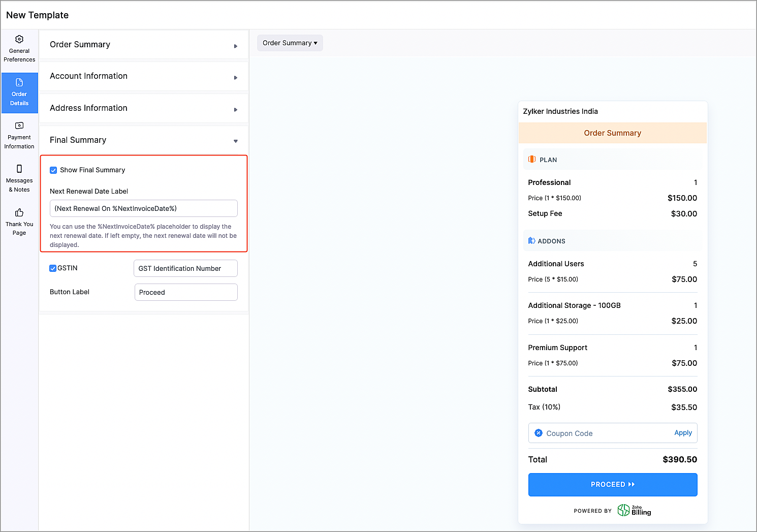Click the coupon code discount icon
This screenshot has width=757, height=532.
(539, 433)
